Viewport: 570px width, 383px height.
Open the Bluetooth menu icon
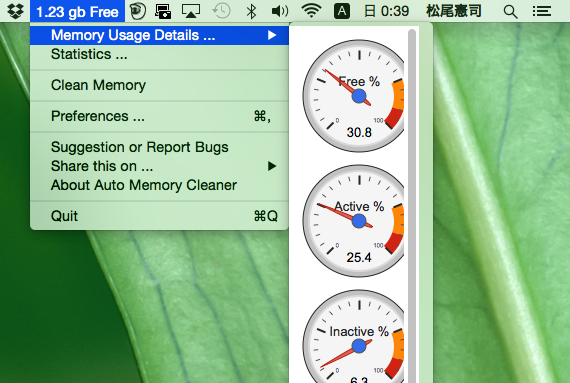point(251,11)
